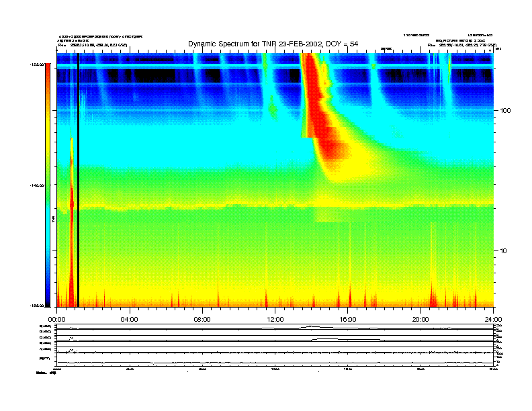Click the 12:00 time axis label
The height and width of the screenshot is (411, 532).
(x=275, y=320)
